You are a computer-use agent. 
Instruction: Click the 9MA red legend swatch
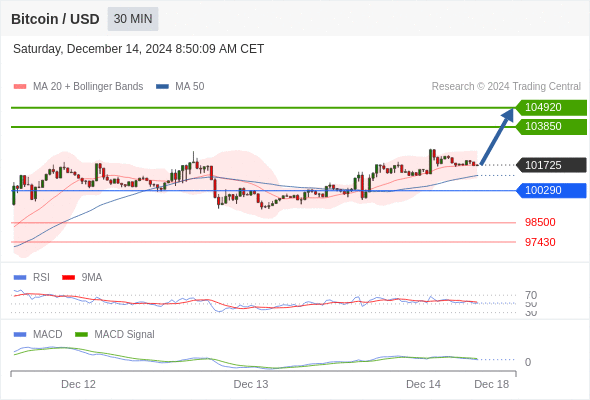[68, 278]
